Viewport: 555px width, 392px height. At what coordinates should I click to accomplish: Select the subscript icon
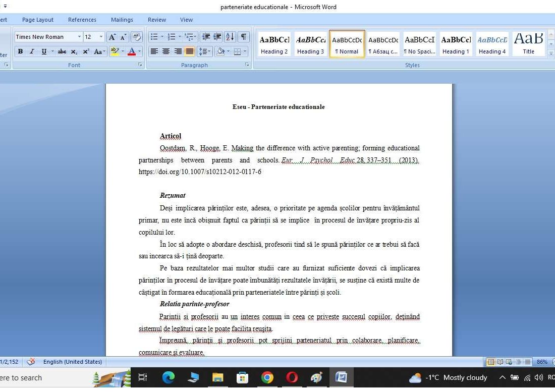(x=73, y=51)
